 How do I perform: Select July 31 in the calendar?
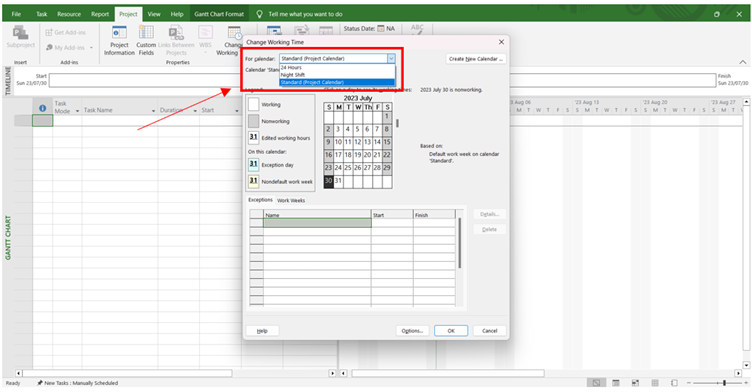tap(338, 181)
